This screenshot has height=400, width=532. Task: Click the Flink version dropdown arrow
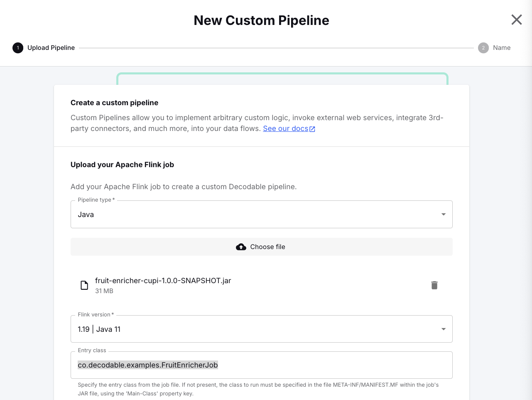click(444, 329)
